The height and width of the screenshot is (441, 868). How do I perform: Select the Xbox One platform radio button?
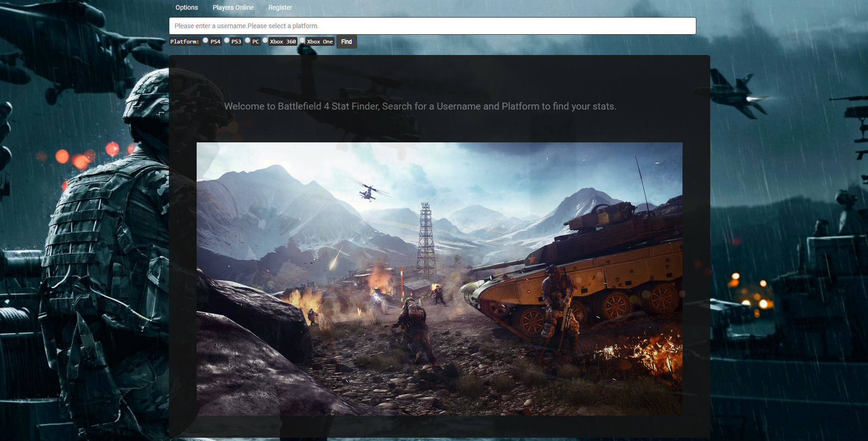pos(302,40)
